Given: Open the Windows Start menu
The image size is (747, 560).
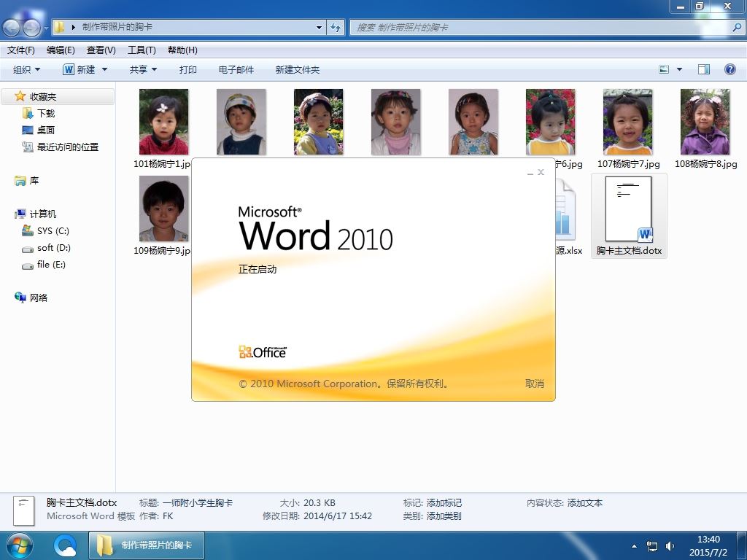Looking at the screenshot, I should [19, 545].
